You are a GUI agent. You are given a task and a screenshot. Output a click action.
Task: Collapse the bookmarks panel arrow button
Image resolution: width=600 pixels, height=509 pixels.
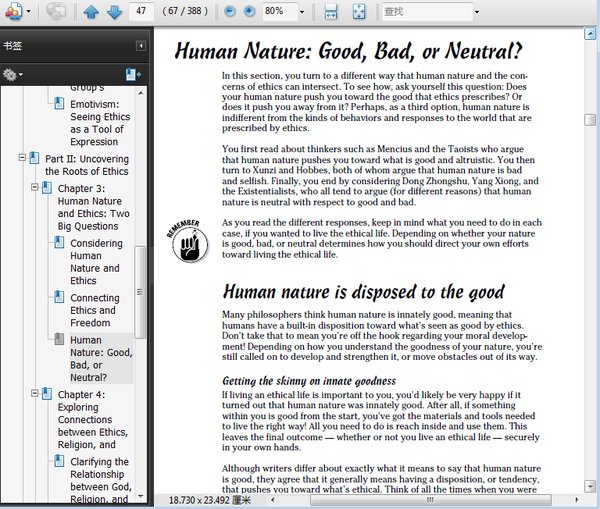click(x=141, y=46)
